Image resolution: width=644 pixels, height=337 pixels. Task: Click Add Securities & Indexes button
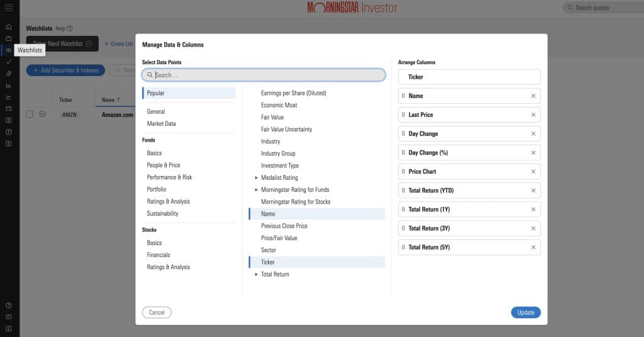pos(65,70)
